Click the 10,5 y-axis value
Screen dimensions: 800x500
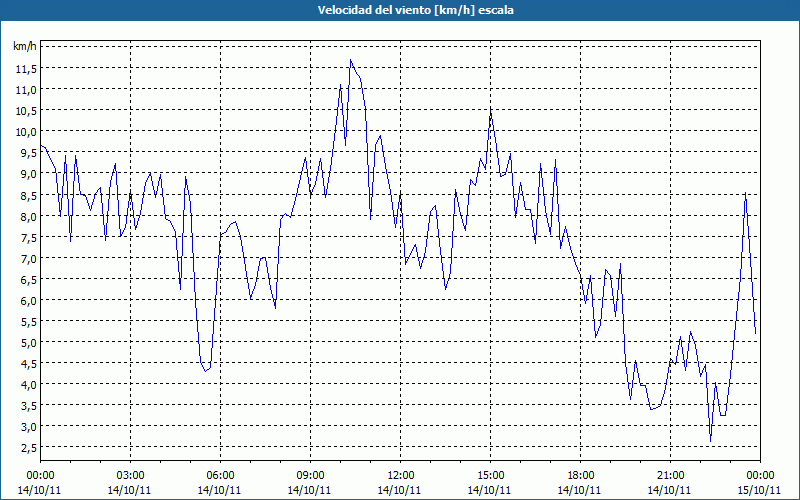(x=26, y=111)
